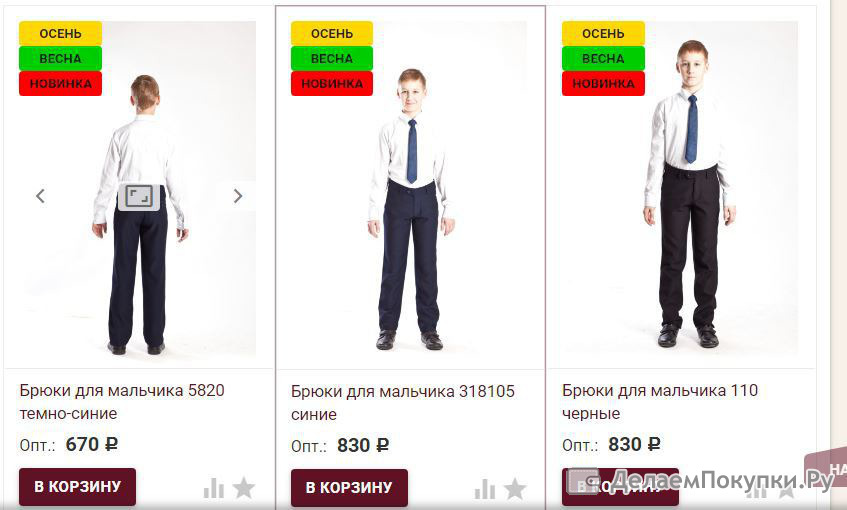847x510 pixels.
Task: Click compare chart icon under product 318105
Action: (485, 489)
